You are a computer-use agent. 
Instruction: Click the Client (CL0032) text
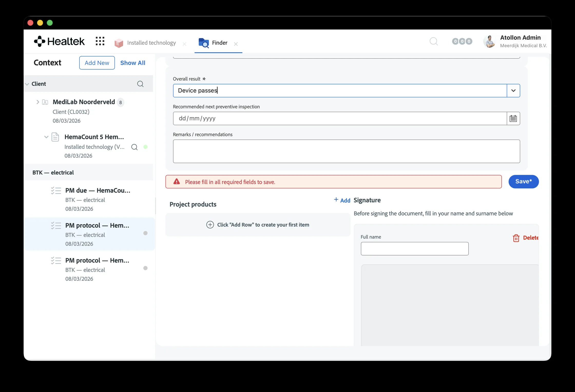point(71,112)
